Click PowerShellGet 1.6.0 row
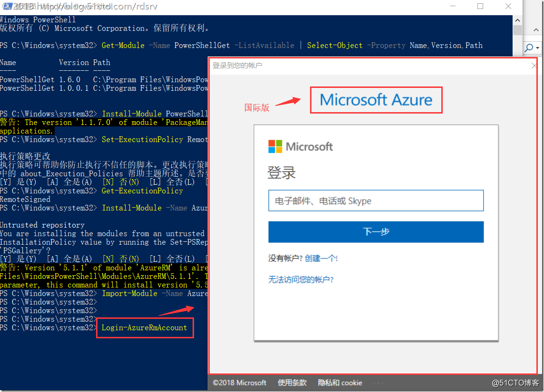 [x=104, y=79]
